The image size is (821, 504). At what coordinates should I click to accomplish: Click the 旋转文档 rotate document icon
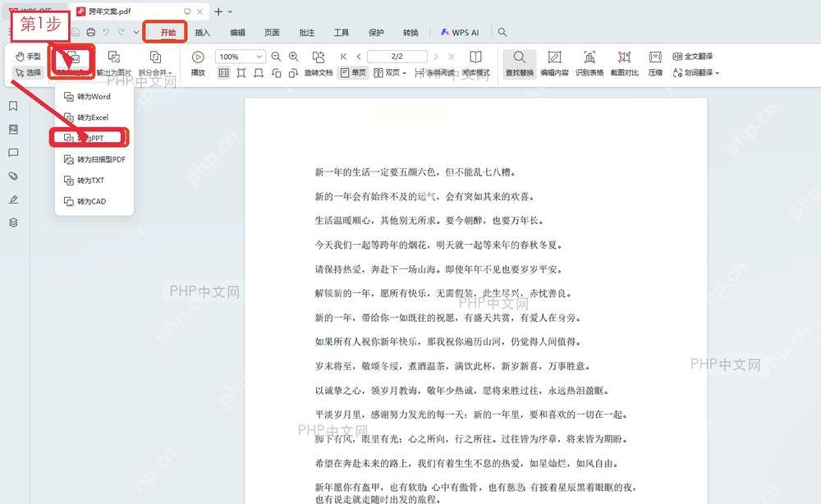(319, 57)
